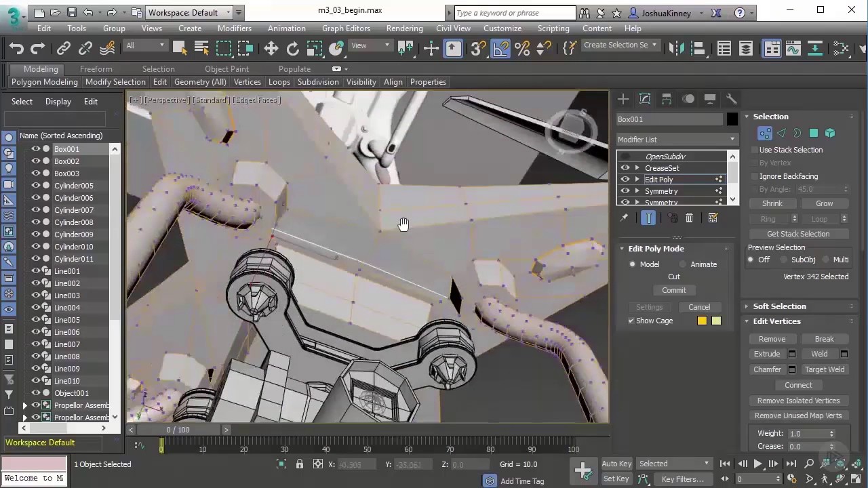
Task: Toggle the Angle Snap tool
Action: 500,48
